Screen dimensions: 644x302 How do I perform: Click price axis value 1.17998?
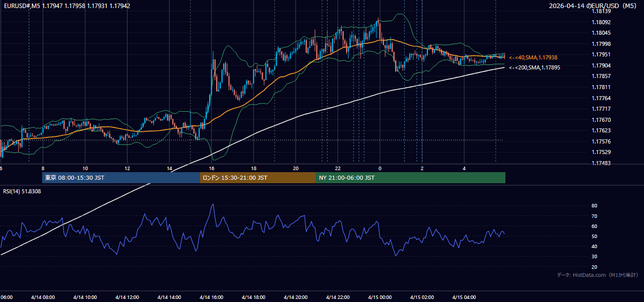[601, 44]
